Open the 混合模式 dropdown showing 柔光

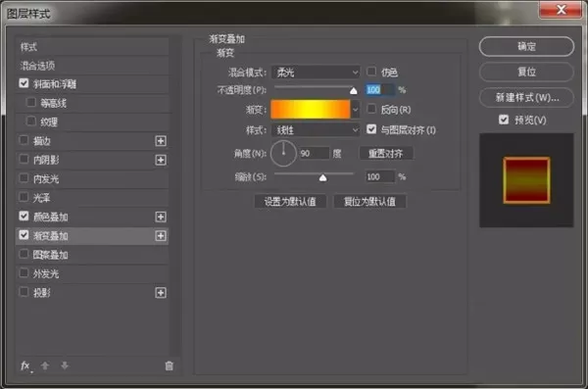pos(316,73)
